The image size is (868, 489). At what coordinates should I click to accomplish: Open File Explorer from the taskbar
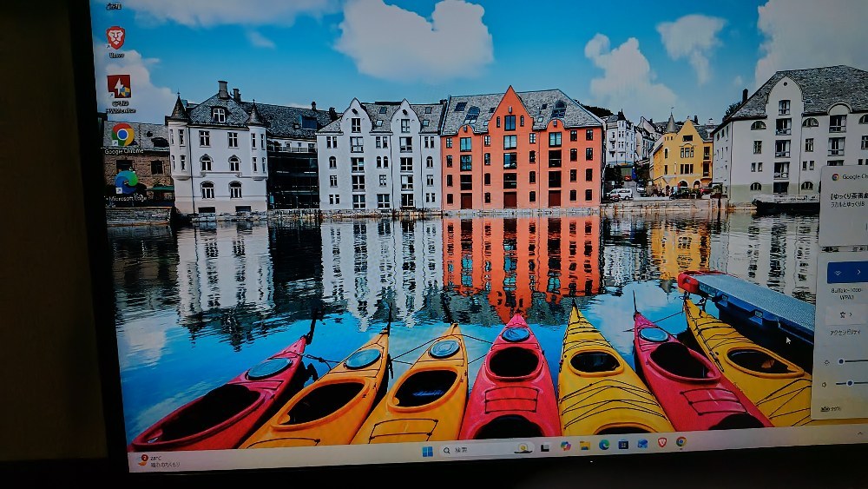point(584,446)
